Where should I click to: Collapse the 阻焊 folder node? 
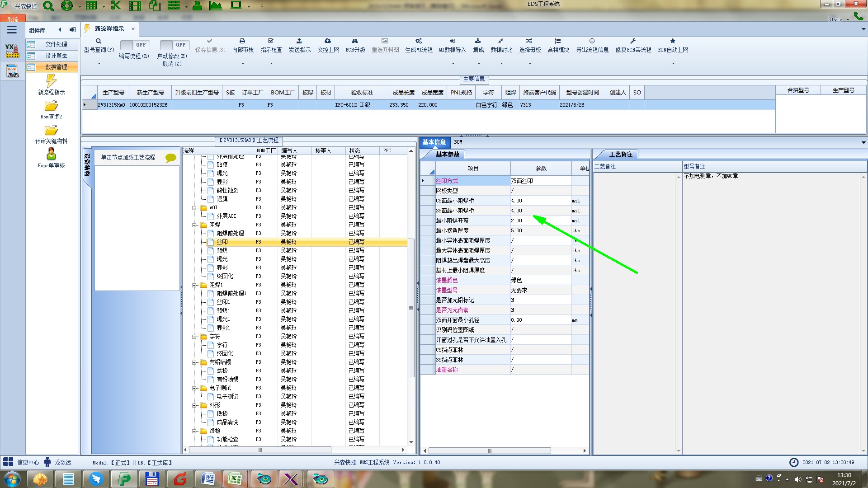pyautogui.click(x=194, y=225)
